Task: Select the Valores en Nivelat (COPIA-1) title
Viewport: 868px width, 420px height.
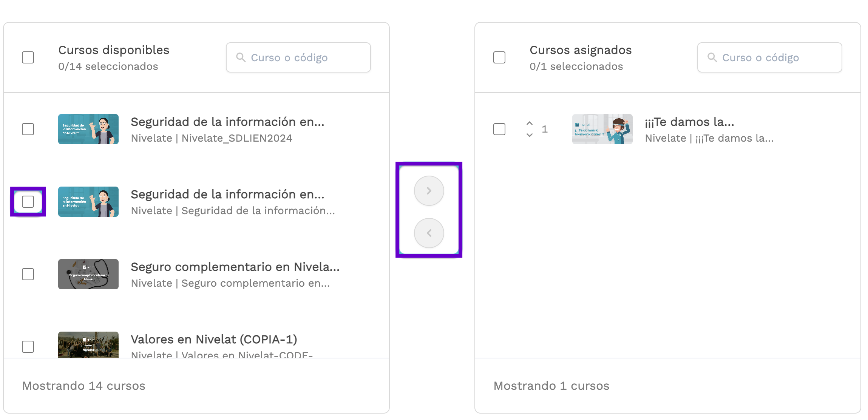Action: coord(214,339)
